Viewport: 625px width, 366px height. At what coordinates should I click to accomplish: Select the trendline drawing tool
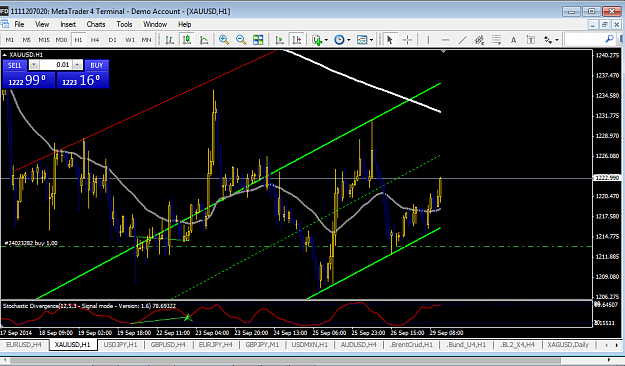(x=462, y=40)
